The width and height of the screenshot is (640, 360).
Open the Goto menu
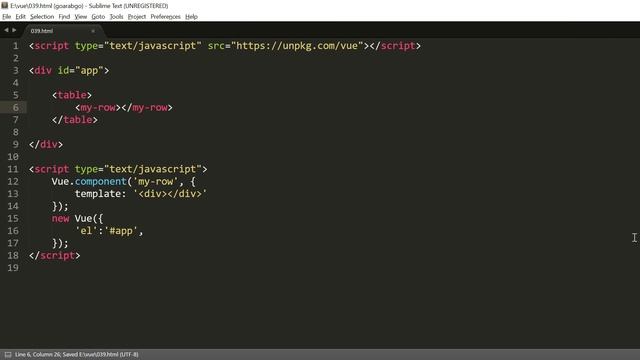98,17
